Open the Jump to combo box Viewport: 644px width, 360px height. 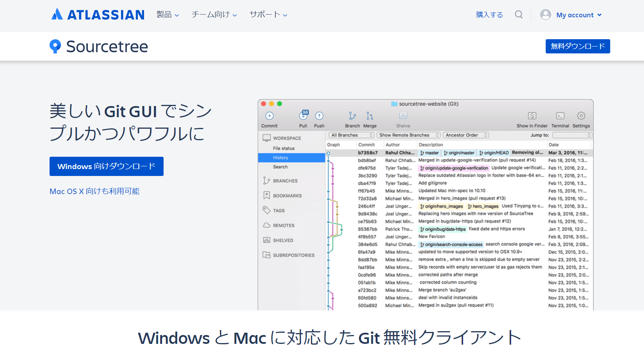pyautogui.click(x=572, y=135)
